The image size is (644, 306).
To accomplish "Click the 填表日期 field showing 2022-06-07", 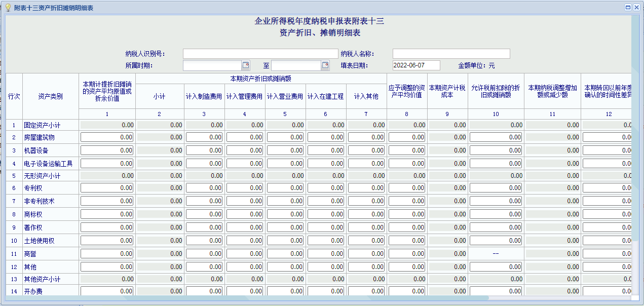I will (x=416, y=65).
